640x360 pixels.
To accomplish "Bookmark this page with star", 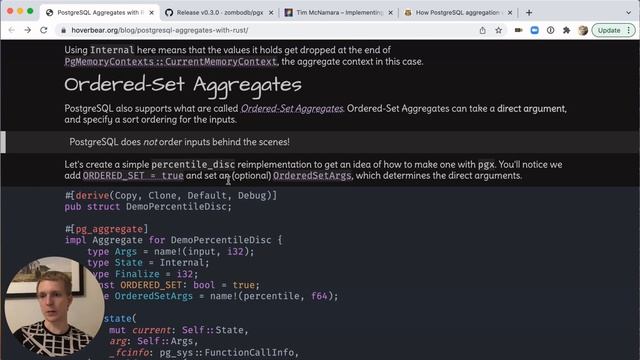I will pos(498,30).
